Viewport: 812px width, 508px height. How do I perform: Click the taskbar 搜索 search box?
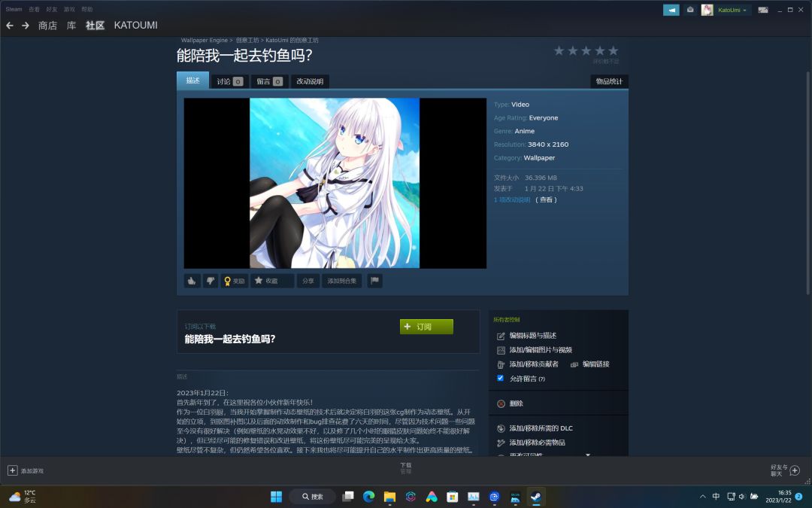tap(312, 497)
